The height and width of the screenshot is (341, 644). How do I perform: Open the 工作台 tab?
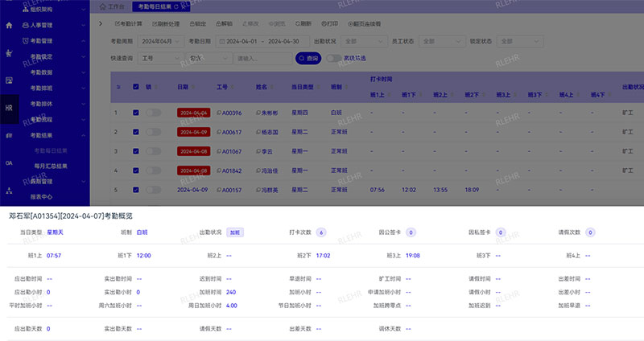[112, 6]
